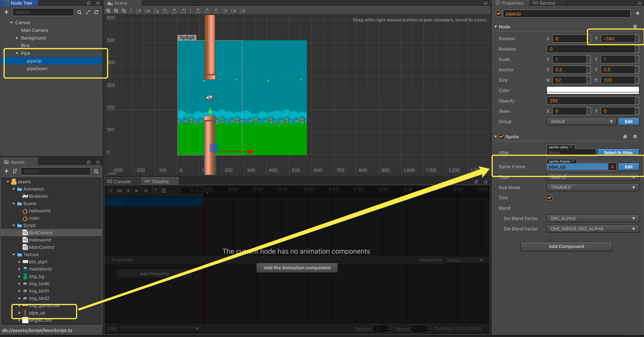Distribute nodes by top edges
644x337 pixels.
tap(198, 11)
